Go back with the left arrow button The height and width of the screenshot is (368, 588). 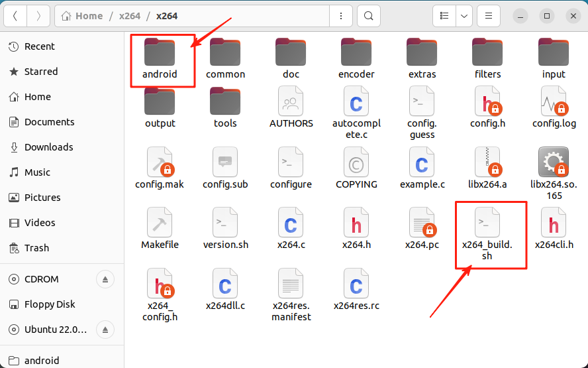(x=15, y=16)
